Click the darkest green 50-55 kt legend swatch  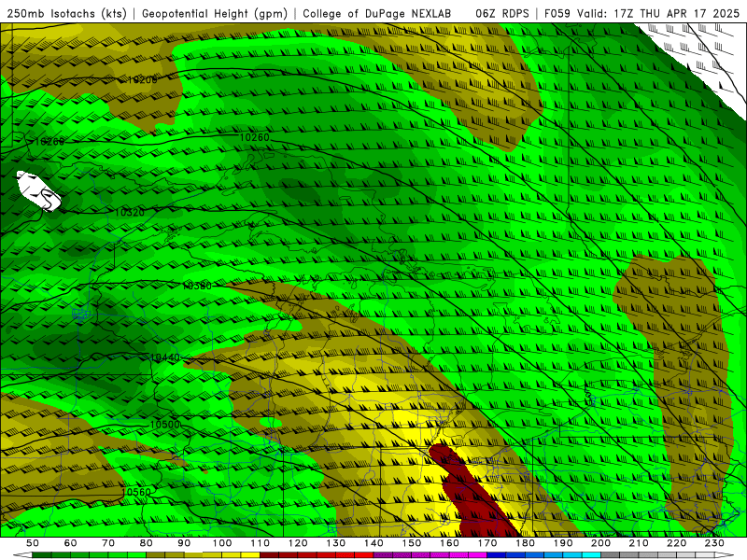pos(42,555)
